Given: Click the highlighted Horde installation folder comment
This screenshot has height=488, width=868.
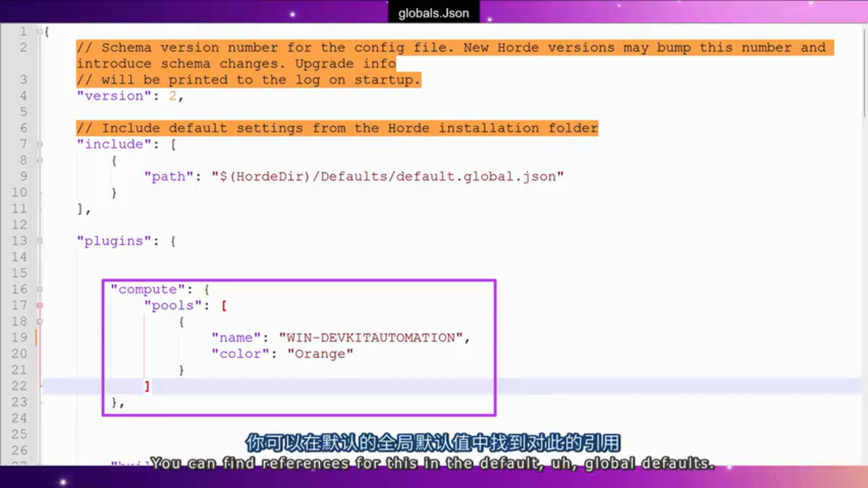Looking at the screenshot, I should click(336, 127).
